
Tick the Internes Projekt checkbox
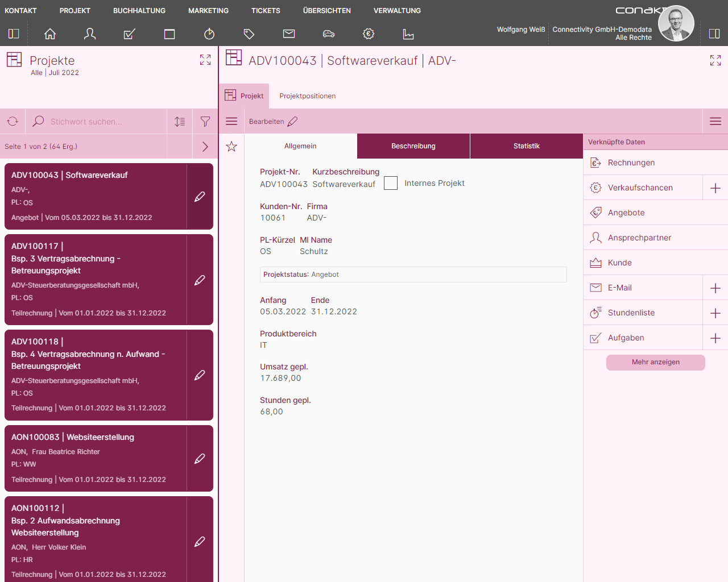coord(391,183)
